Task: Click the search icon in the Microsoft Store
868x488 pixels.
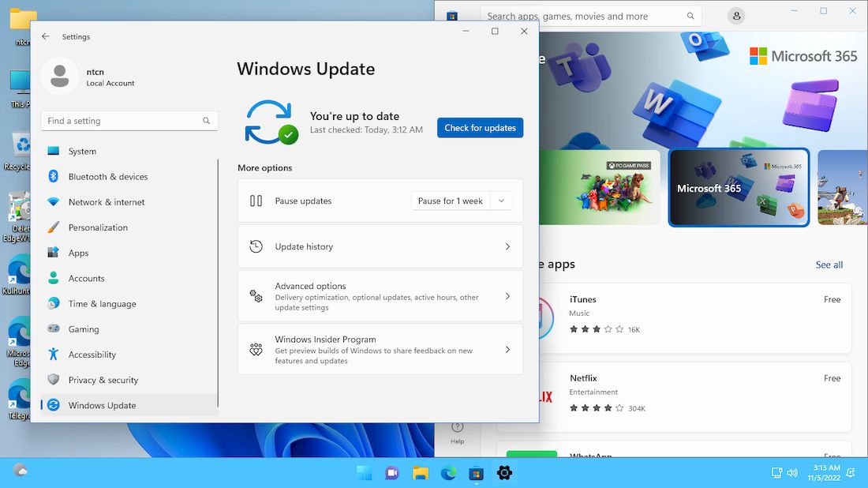Action: tap(690, 16)
